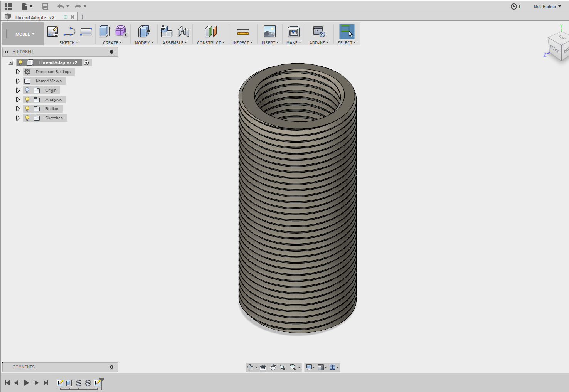569x392 pixels.
Task: Open the CREATE menu
Action: click(112, 43)
